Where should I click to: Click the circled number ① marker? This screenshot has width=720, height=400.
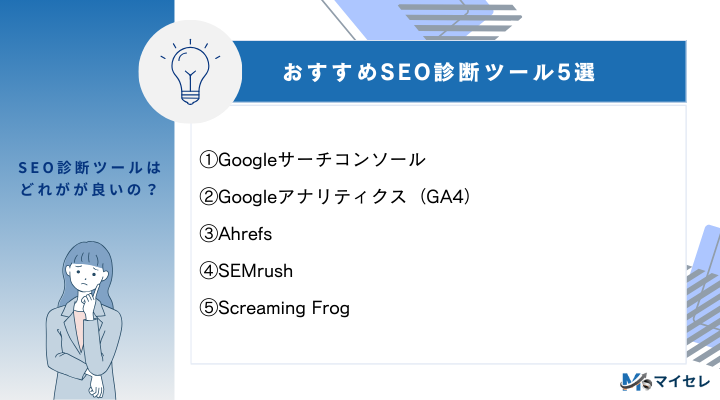coord(208,160)
